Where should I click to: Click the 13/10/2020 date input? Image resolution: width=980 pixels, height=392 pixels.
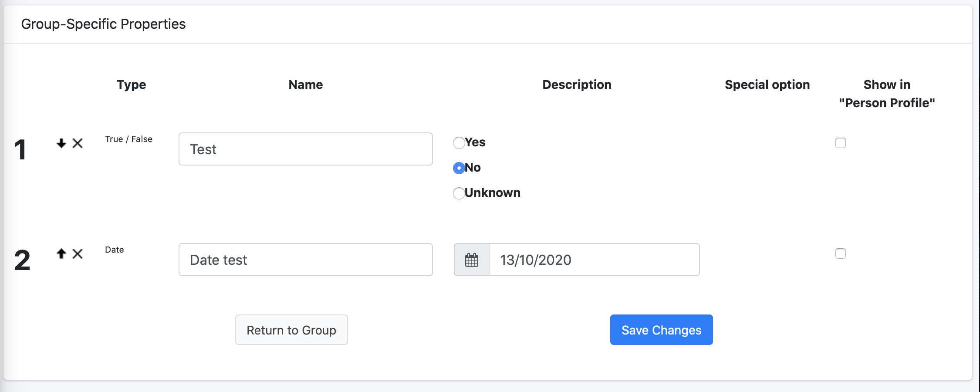594,260
